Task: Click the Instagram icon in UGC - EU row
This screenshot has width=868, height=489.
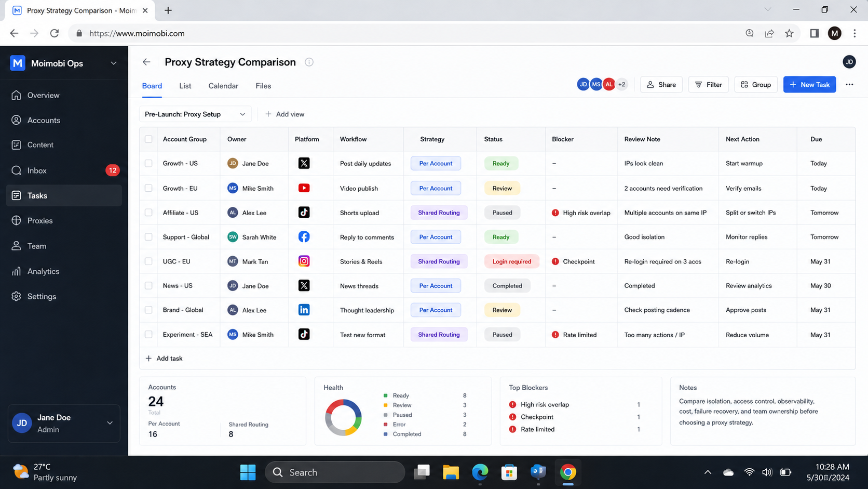Action: [304, 261]
